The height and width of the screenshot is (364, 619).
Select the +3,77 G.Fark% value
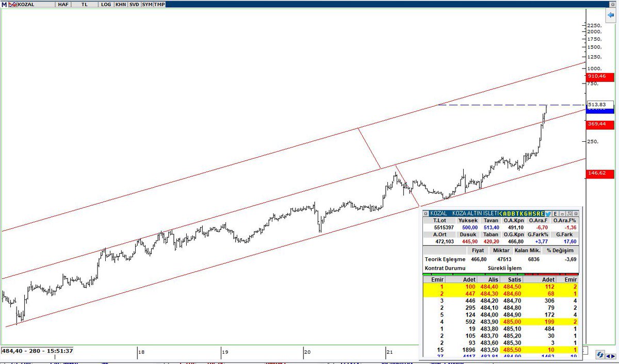click(542, 241)
